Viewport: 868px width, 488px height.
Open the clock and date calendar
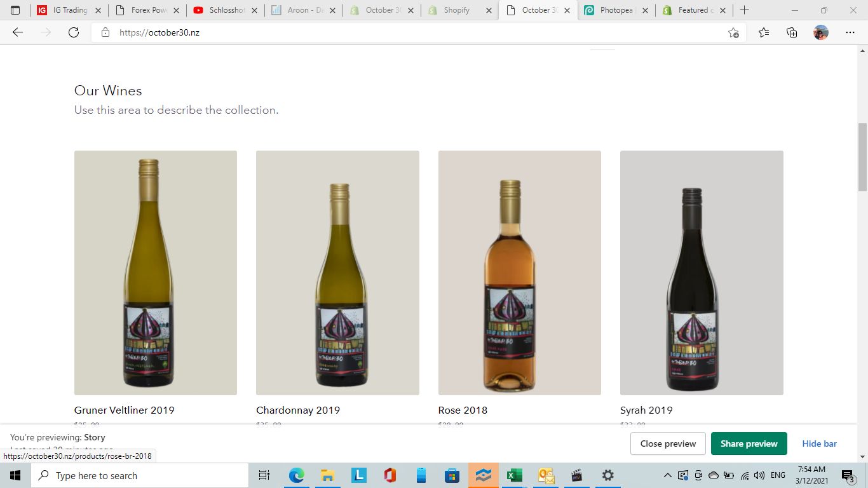[x=811, y=475]
